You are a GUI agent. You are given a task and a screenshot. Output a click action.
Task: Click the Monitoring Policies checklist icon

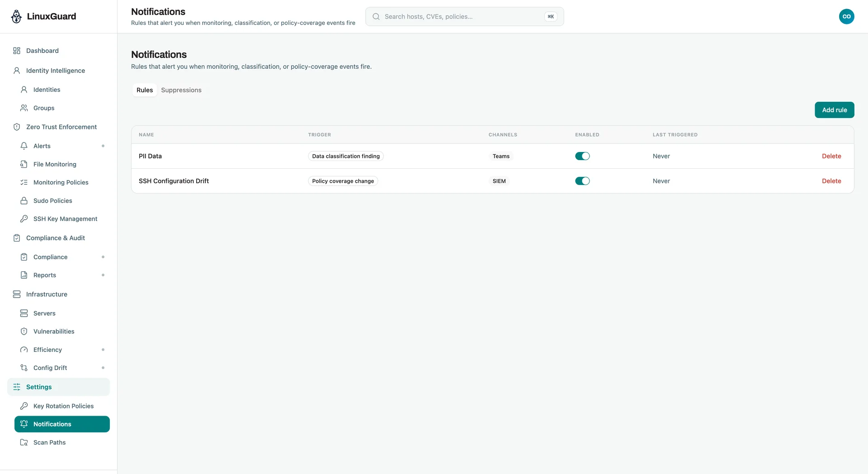pyautogui.click(x=24, y=182)
